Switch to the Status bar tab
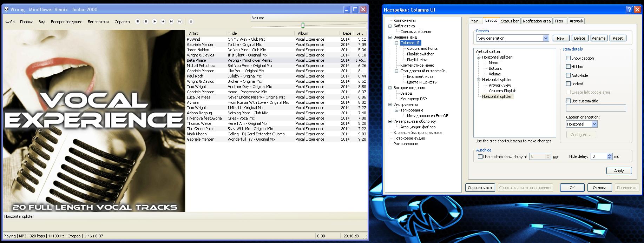This screenshot has width=644, height=243. pyautogui.click(x=510, y=21)
